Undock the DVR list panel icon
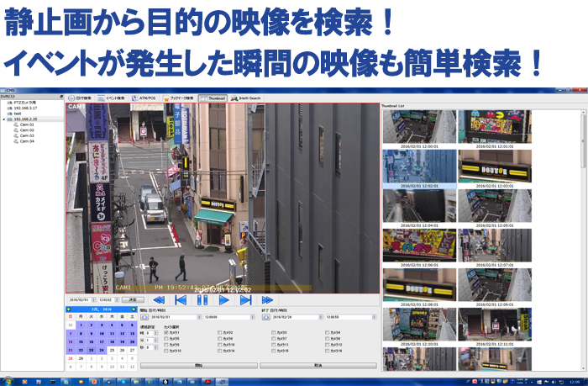 61,97
